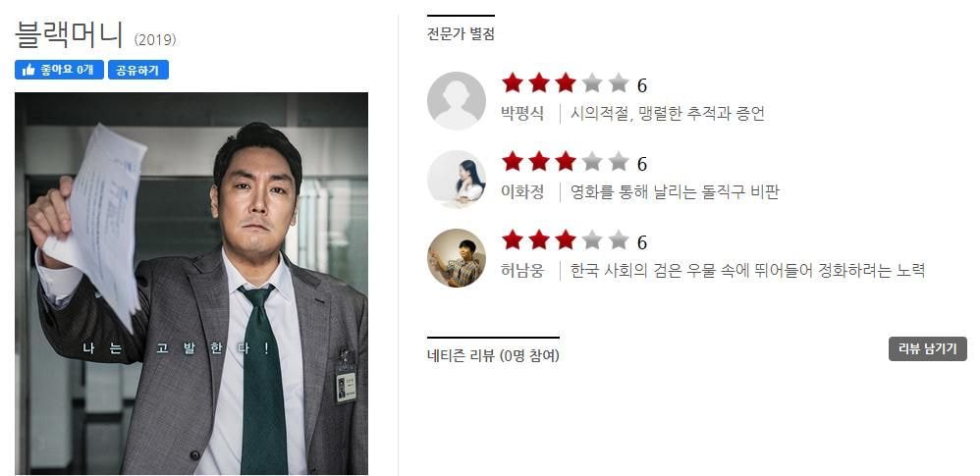Screen dimensions: 980x476
Task: Click the first red star of 박평식's rating
Action: point(512,82)
